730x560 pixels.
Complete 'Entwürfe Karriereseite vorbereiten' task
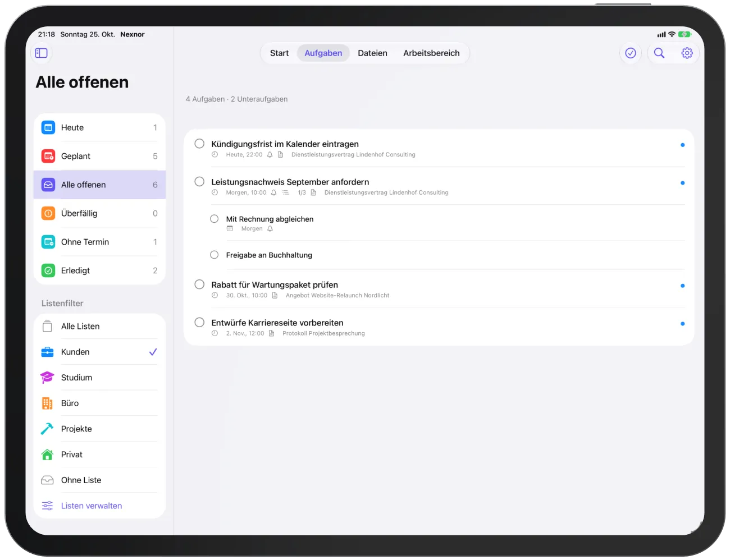199,323
